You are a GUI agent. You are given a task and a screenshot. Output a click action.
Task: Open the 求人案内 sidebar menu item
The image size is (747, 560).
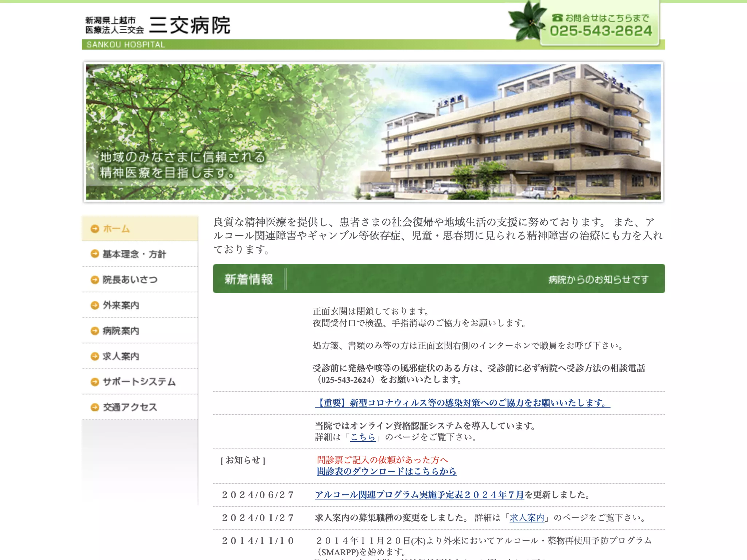[140, 356]
